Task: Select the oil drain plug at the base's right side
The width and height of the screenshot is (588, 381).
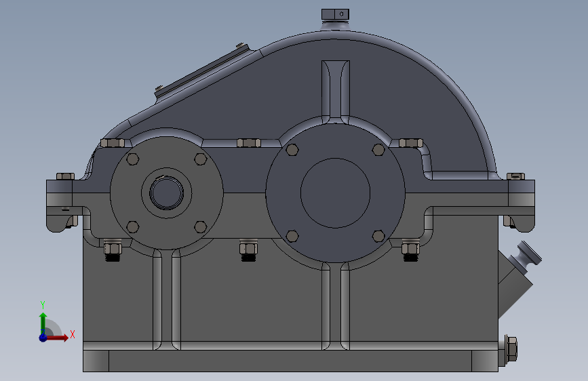Action: point(511,349)
